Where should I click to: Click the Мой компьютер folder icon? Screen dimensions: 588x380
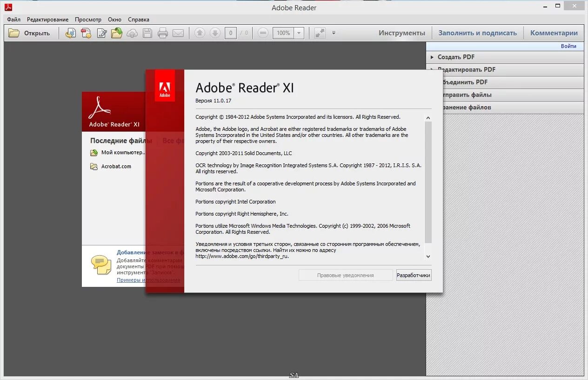pyautogui.click(x=94, y=152)
